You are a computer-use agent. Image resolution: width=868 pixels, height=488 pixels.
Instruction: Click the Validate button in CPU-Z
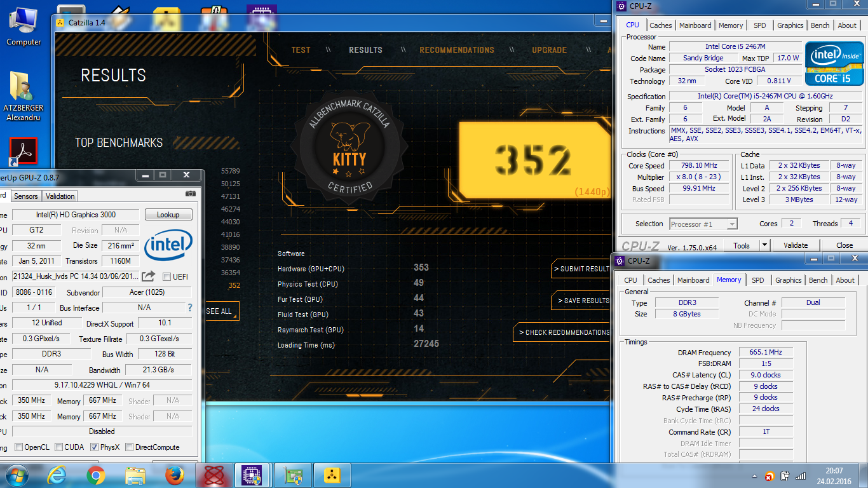796,245
